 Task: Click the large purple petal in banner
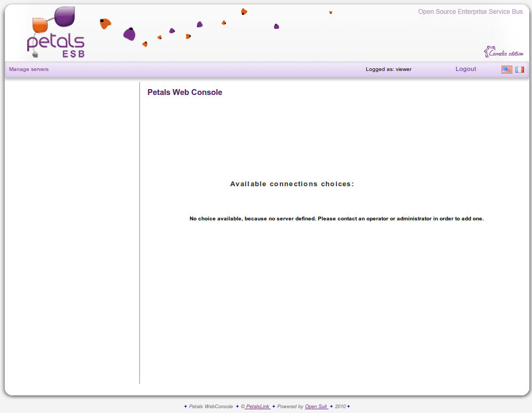129,35
